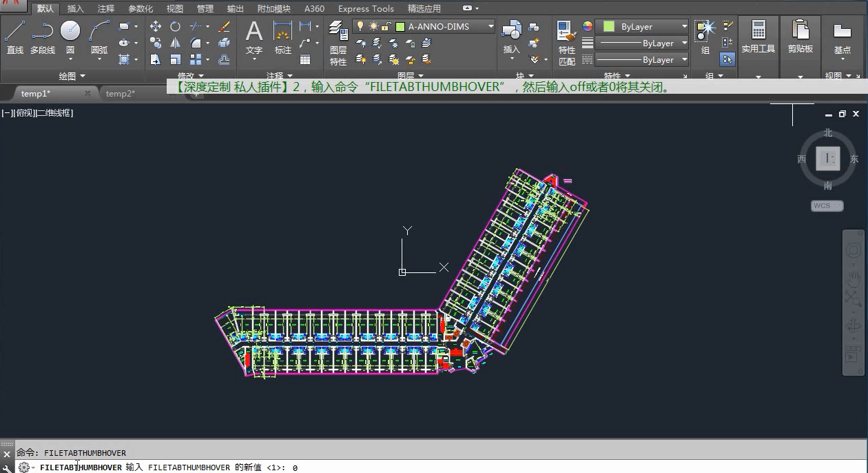868x473 pixels.
Task: Click the Fillet tool icon
Action: click(196, 43)
